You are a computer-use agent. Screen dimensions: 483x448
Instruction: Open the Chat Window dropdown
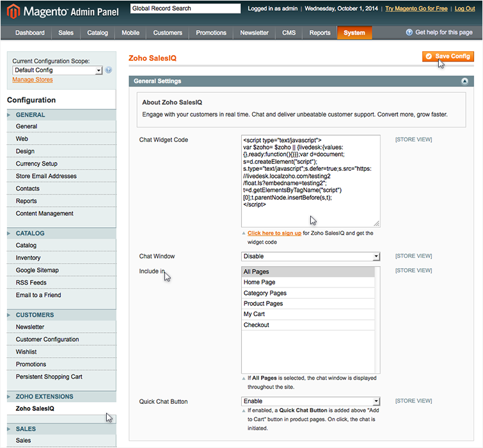[310, 257]
